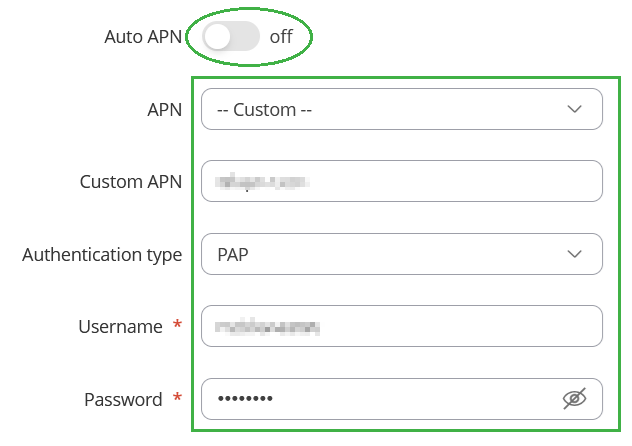Click the Authentication type chevron arrow
The image size is (632, 446).
click(x=574, y=254)
